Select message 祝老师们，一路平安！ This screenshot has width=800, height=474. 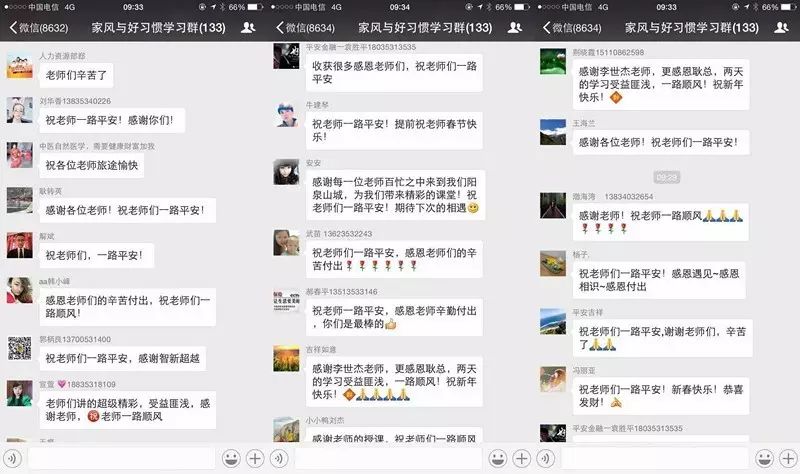(96, 255)
